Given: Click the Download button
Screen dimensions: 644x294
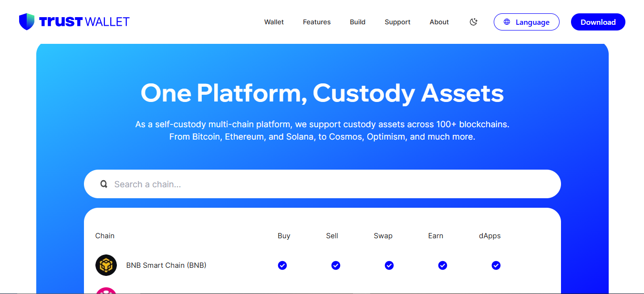Looking at the screenshot, I should 598,22.
